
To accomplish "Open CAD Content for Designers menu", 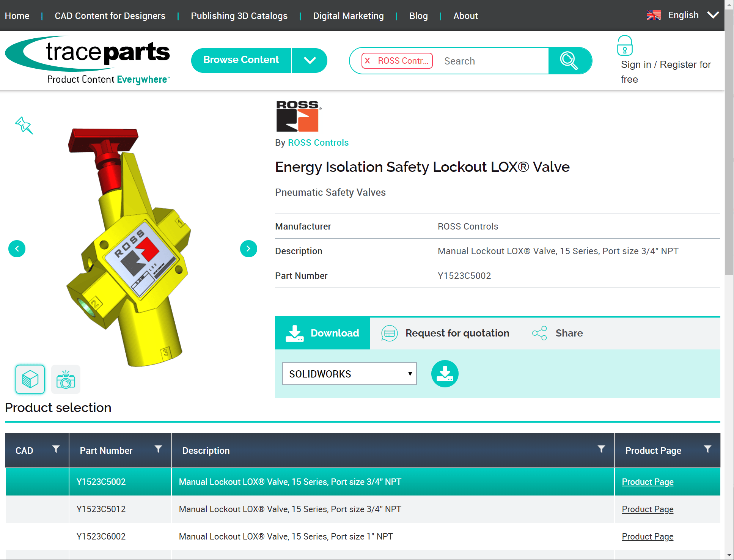I will click(110, 16).
